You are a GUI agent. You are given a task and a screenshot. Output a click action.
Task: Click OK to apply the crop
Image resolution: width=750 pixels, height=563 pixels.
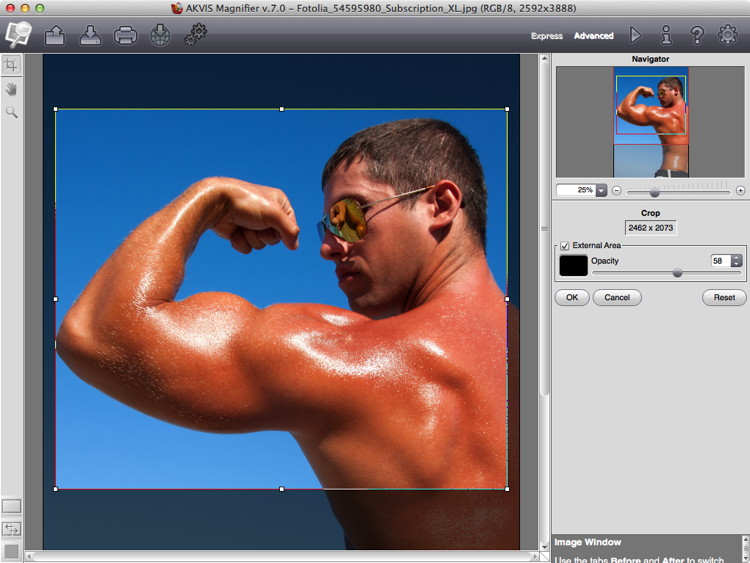click(571, 297)
